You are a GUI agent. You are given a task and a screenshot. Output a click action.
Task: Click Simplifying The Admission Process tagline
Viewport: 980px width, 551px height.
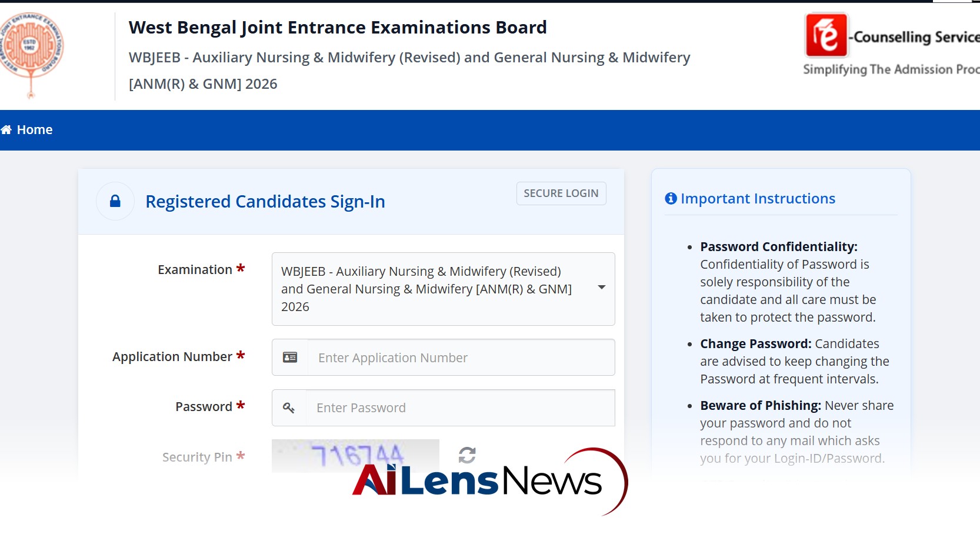891,69
